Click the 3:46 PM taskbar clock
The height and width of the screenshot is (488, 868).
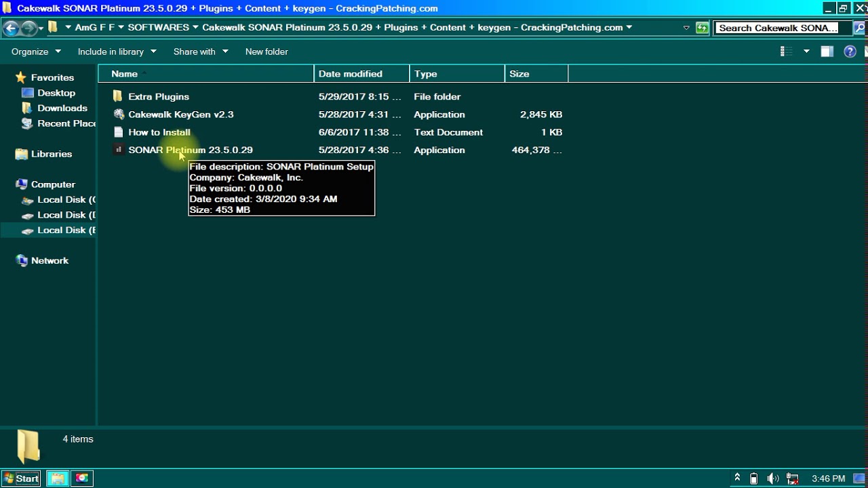828,479
